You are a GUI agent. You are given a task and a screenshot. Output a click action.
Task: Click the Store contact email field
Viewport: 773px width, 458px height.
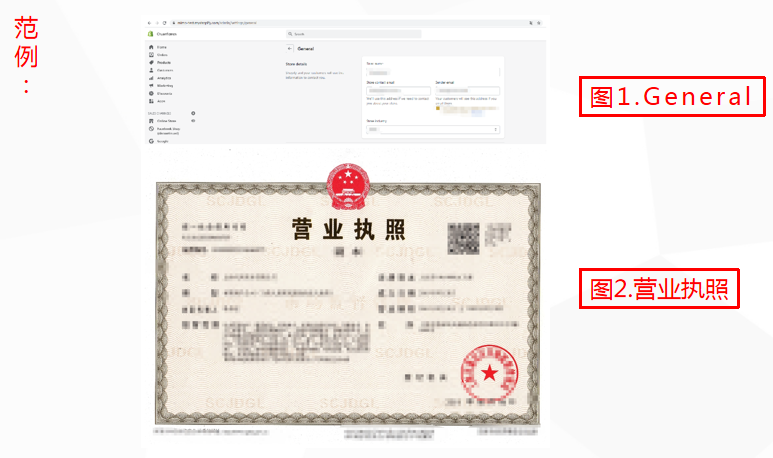(398, 91)
